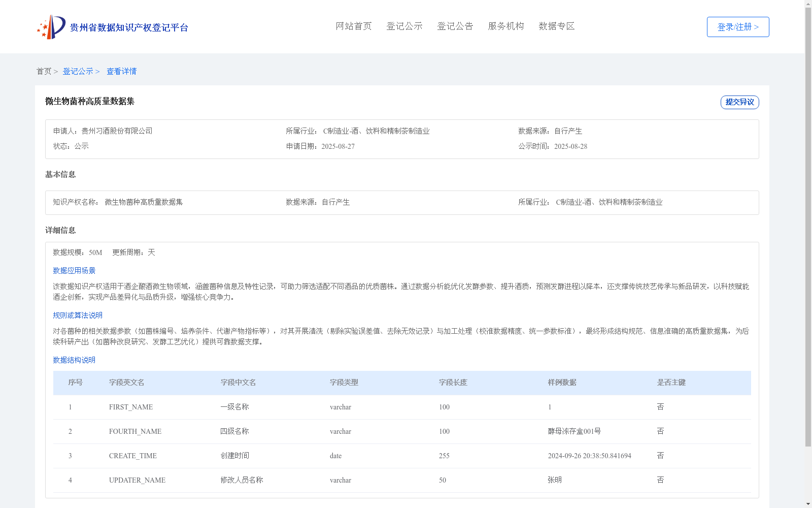This screenshot has height=508, width=812.
Task: Click the platform logo icon
Action: click(x=51, y=27)
